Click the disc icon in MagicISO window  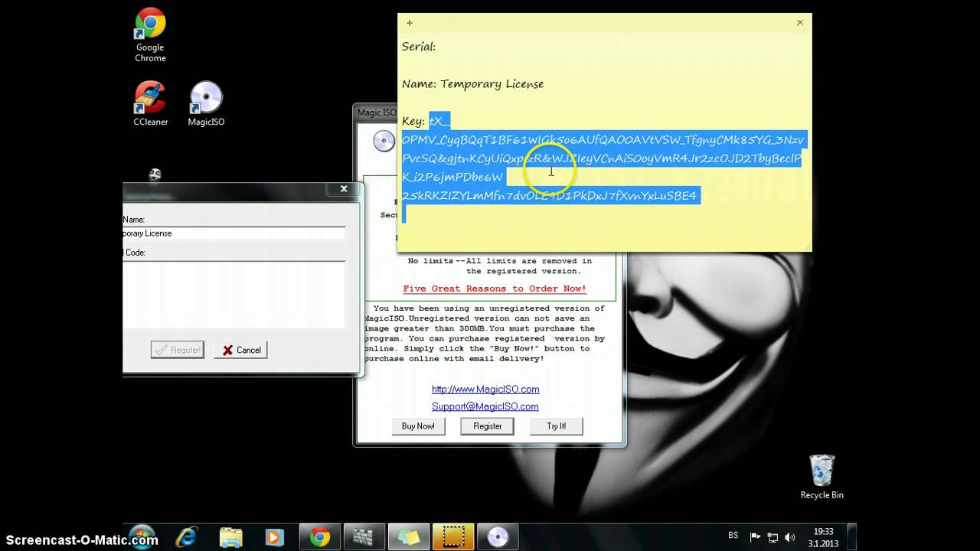pos(384,141)
